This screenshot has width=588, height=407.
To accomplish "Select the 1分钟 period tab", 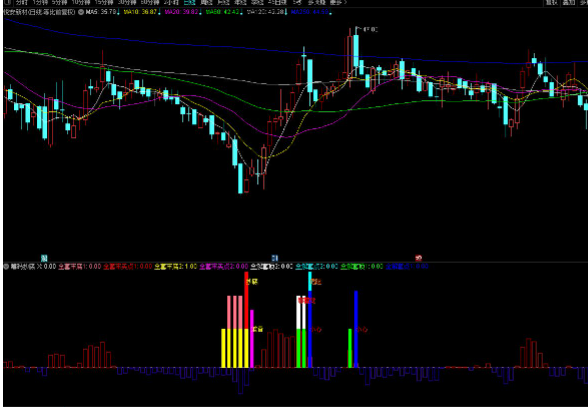I will (x=40, y=3).
